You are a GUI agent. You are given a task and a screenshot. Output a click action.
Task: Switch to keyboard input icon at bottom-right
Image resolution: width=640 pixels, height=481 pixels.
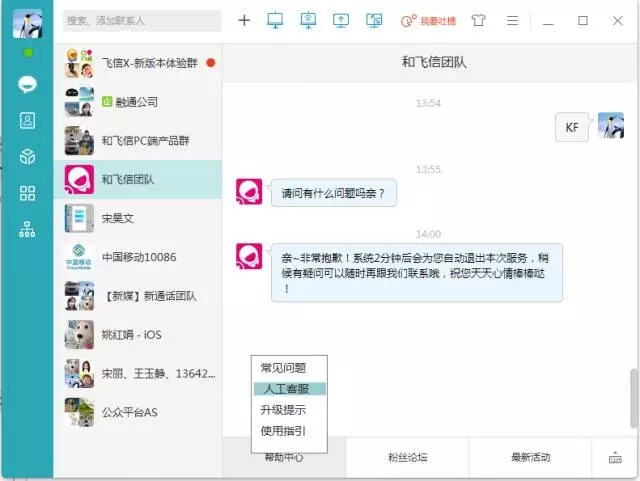(615, 458)
